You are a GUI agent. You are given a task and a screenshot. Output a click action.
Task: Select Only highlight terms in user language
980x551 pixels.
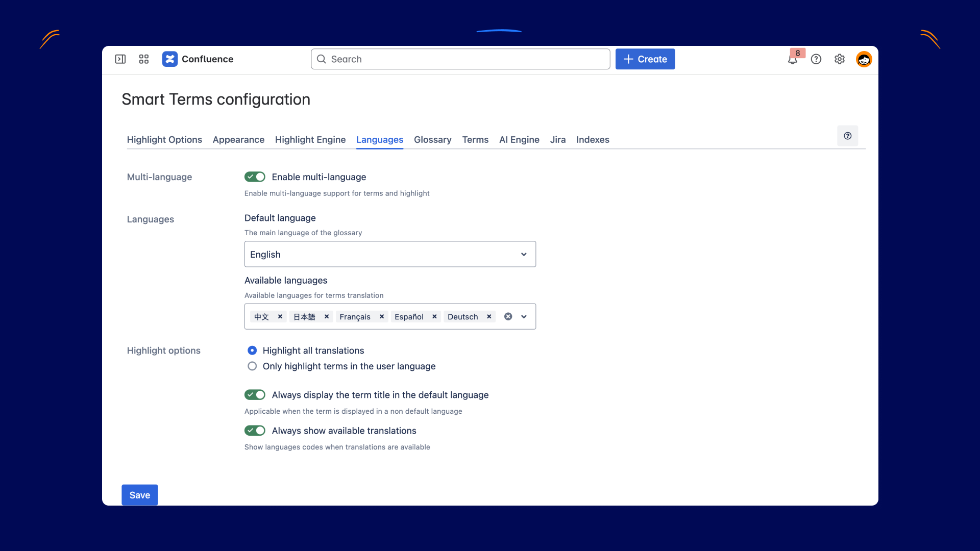tap(252, 366)
